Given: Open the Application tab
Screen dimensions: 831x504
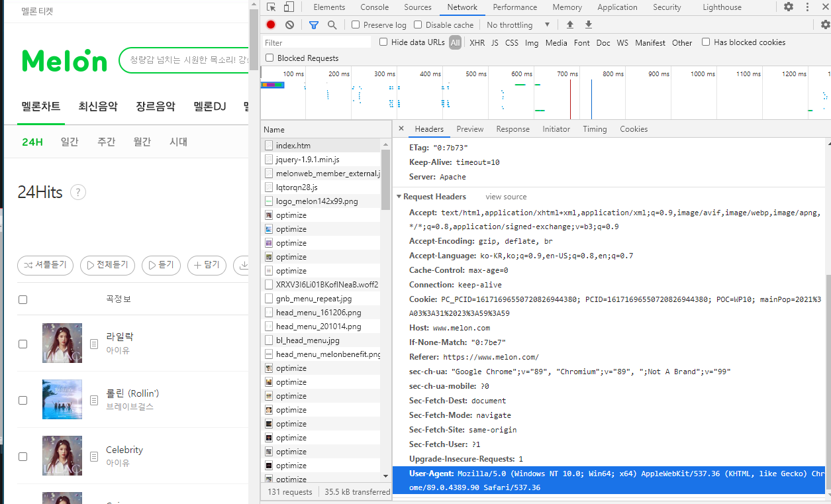Looking at the screenshot, I should click(x=617, y=7).
